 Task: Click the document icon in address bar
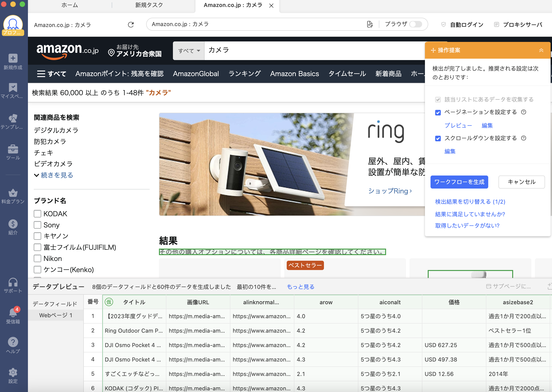[x=370, y=24]
